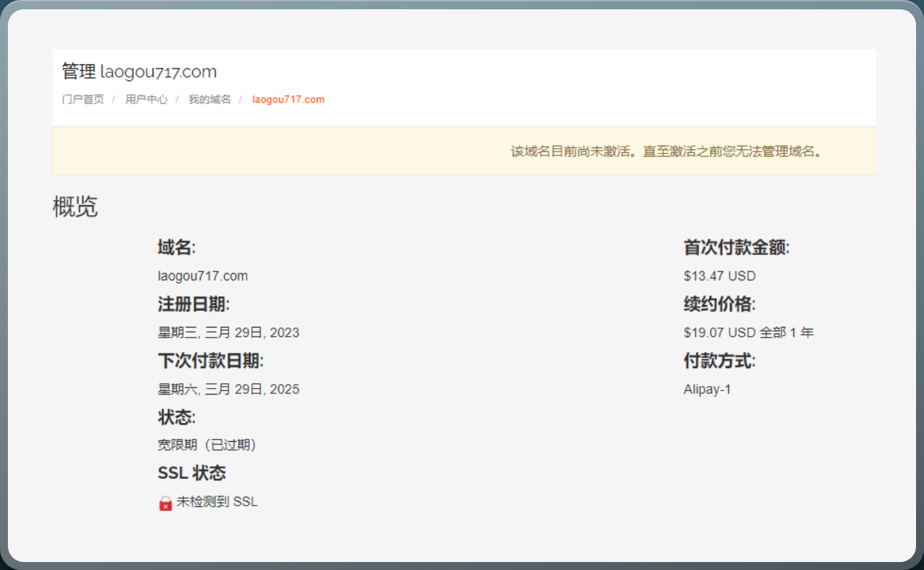Screen dimensions: 924x570
Task: Select the domain value laogou717.com under 域名
Action: (203, 276)
